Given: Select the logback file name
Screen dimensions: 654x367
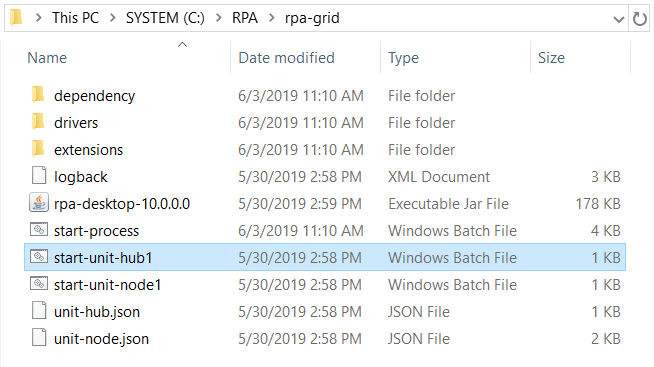Looking at the screenshot, I should tap(80, 177).
